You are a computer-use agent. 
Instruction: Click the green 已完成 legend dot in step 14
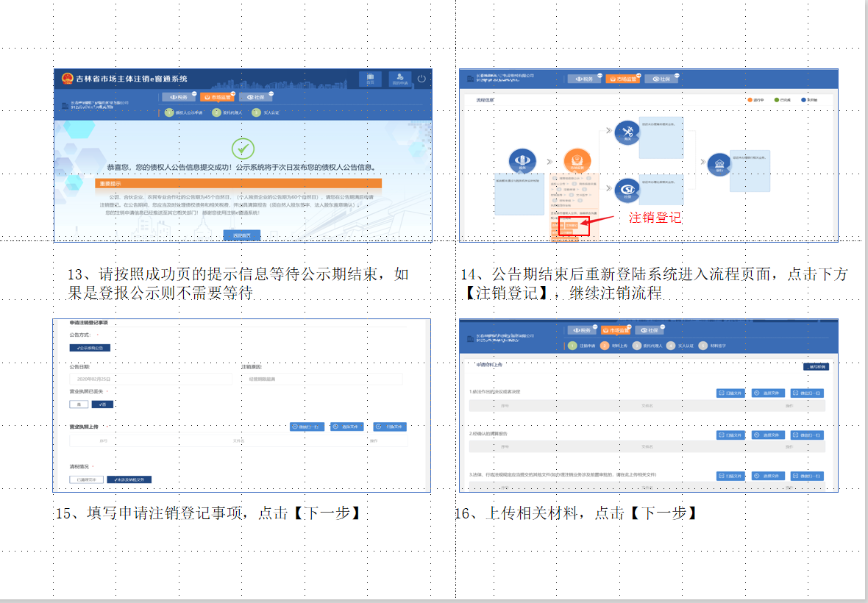click(777, 100)
